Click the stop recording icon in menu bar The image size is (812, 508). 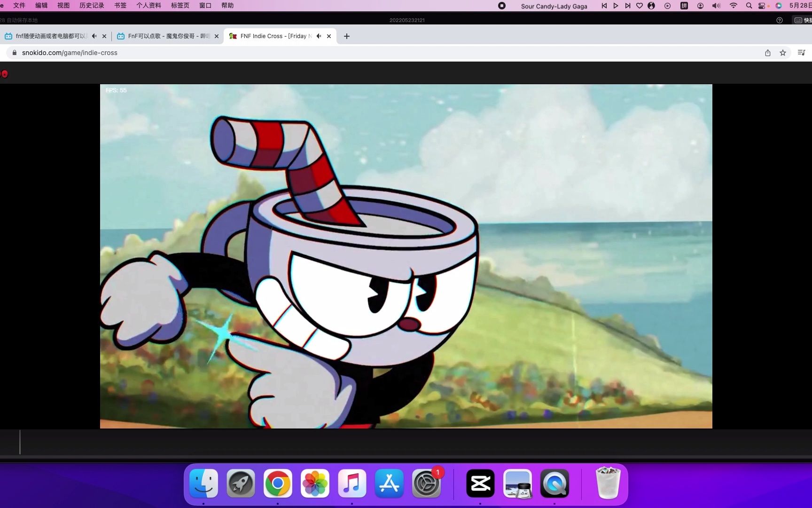[x=502, y=6]
